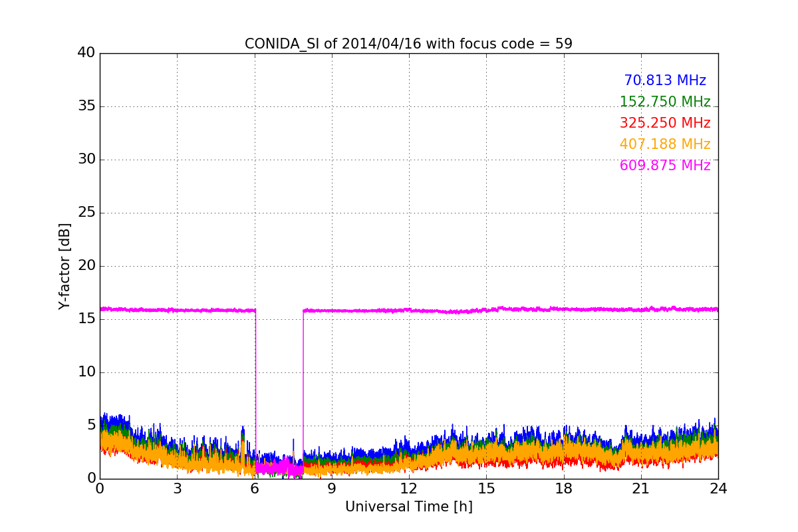Select the 152.750 MHz legend label
The height and width of the screenshot is (532, 798).
(x=665, y=102)
